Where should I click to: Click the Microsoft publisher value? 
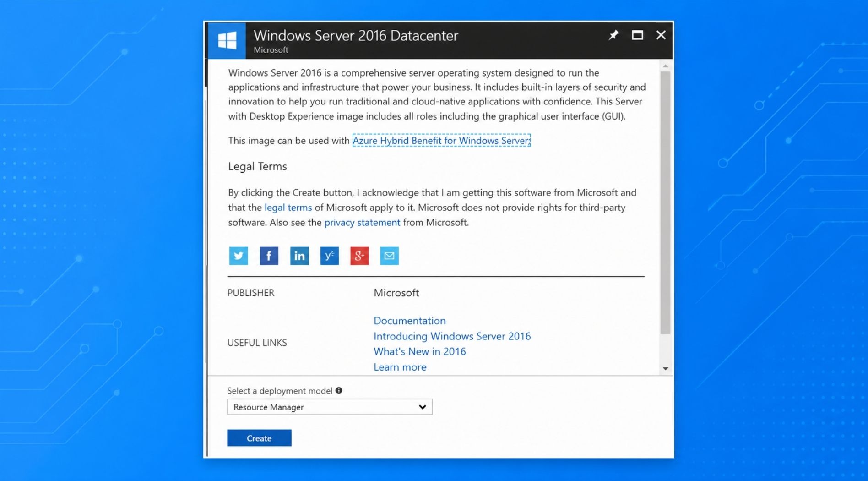tap(396, 293)
